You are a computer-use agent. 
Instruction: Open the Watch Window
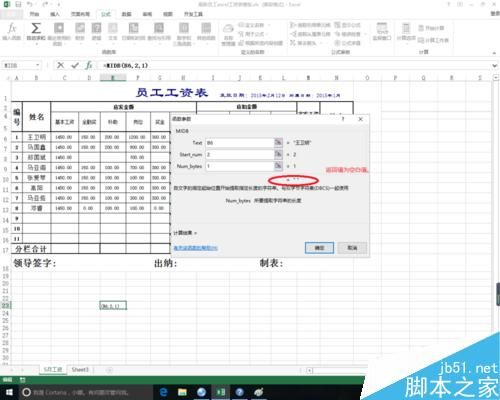[x=382, y=32]
